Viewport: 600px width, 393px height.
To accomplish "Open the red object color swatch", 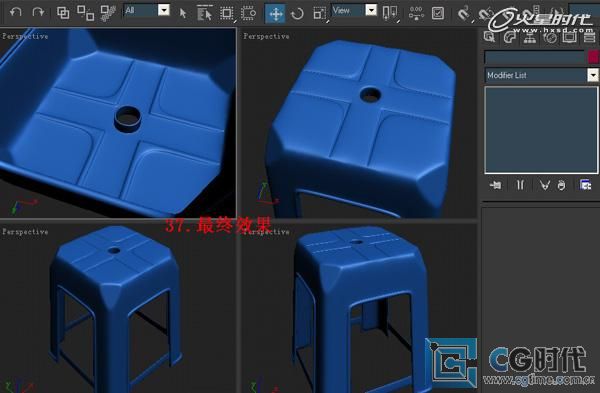I will [593, 57].
